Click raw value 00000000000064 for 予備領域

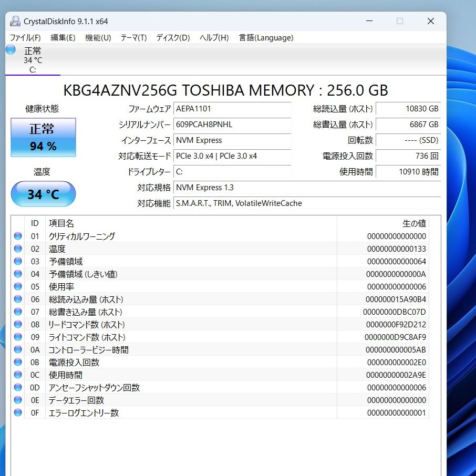point(397,261)
